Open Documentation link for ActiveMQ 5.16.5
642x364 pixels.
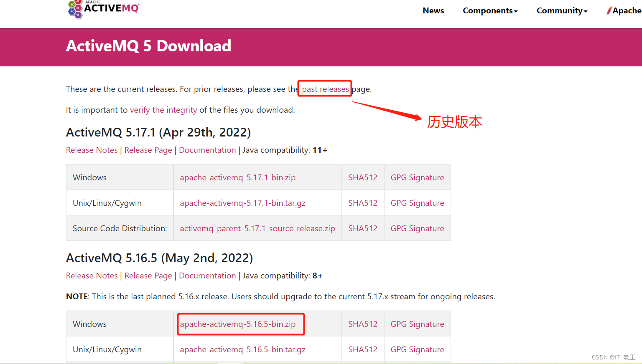coord(207,276)
